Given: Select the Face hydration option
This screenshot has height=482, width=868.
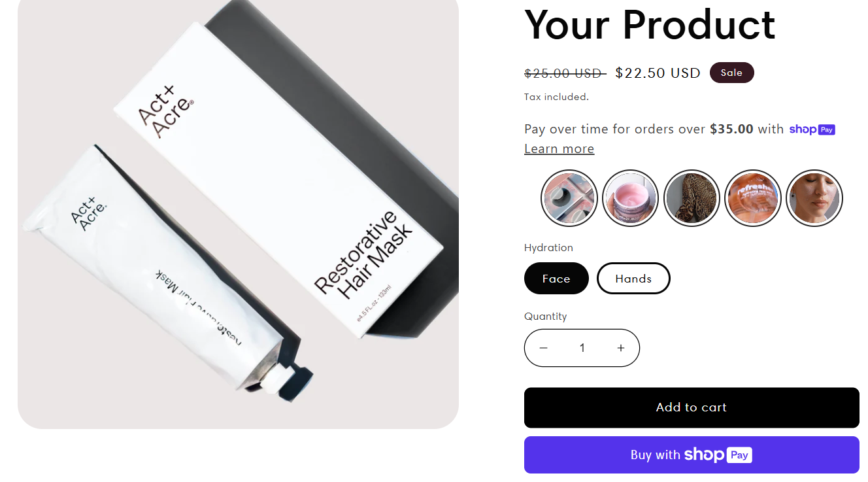Looking at the screenshot, I should tap(556, 279).
